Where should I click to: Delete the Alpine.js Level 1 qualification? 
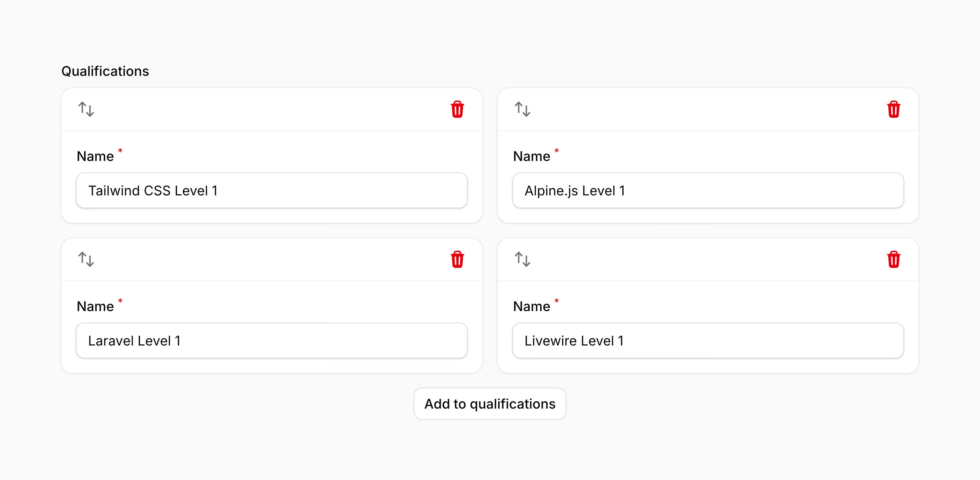pos(894,109)
